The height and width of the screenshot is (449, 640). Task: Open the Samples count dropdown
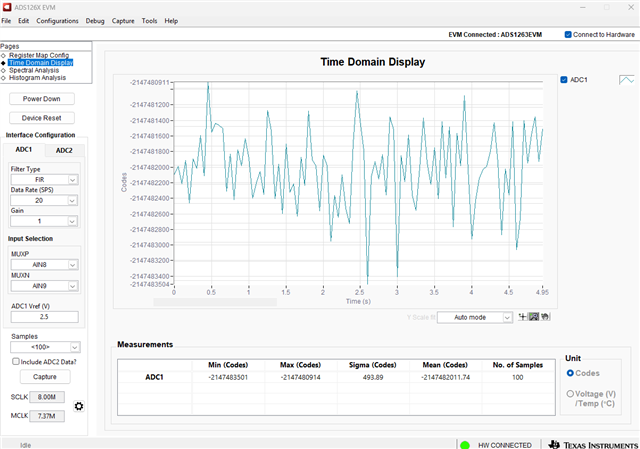tap(45, 347)
